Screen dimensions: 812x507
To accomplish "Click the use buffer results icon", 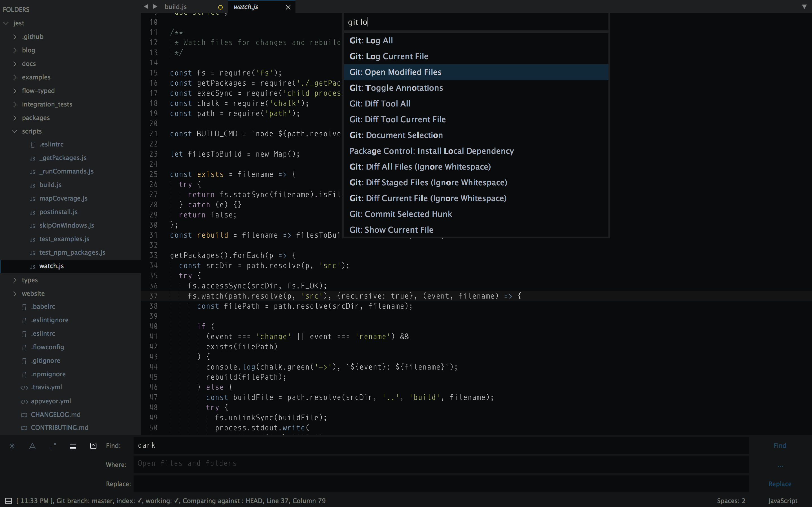I will click(x=93, y=446).
